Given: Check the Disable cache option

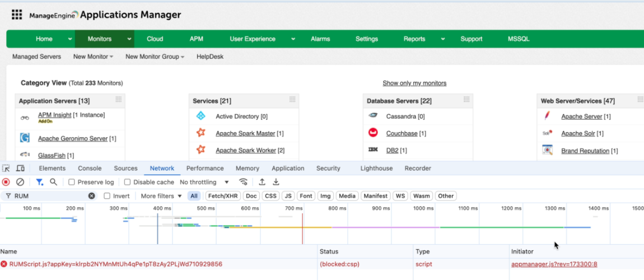Looking at the screenshot, I should click(127, 182).
